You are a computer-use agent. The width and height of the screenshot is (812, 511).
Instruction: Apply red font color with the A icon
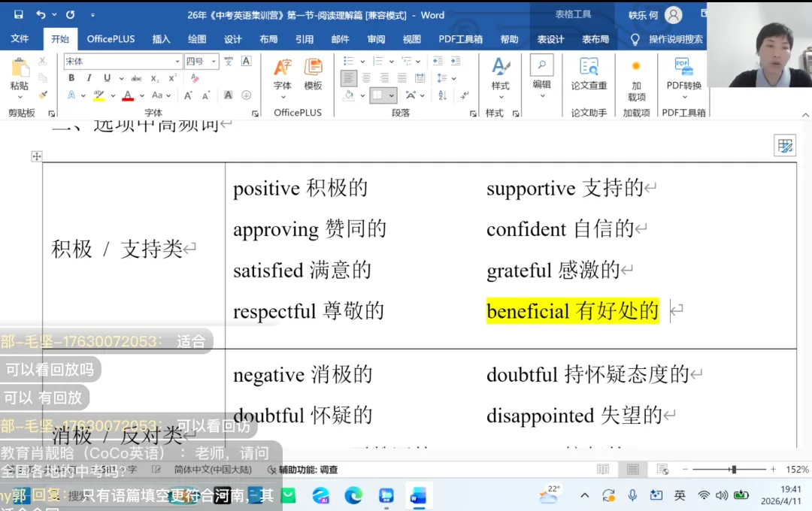[x=128, y=95]
